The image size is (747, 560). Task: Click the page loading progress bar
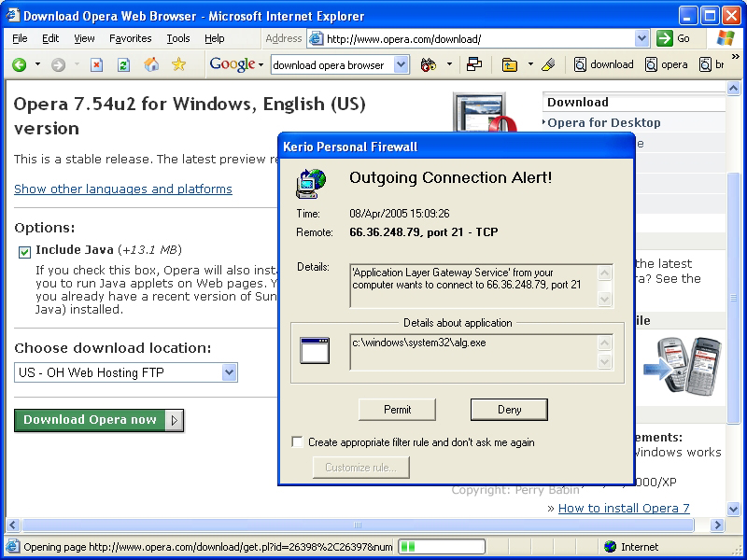[x=442, y=547]
